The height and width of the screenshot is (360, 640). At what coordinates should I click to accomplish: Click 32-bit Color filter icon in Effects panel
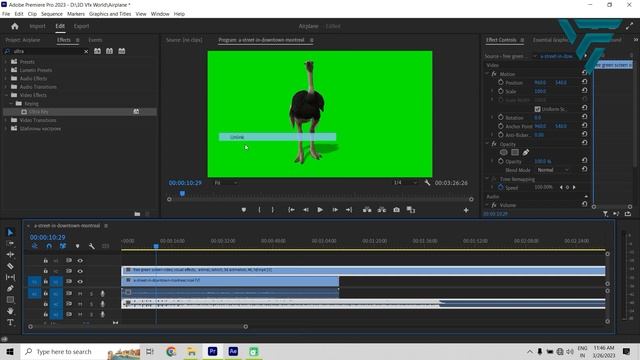click(x=109, y=51)
